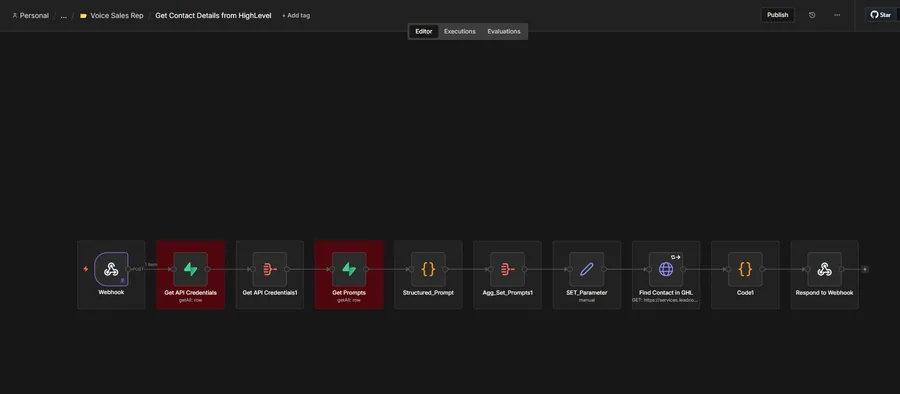Click the Agg_Set_Prompts1 label

pos(507,292)
